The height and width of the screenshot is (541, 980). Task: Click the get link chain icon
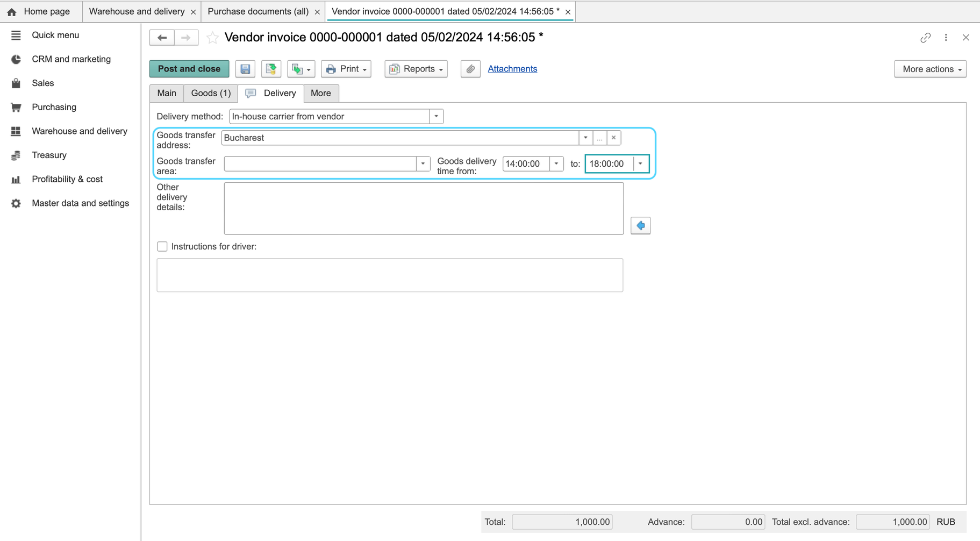(x=925, y=38)
